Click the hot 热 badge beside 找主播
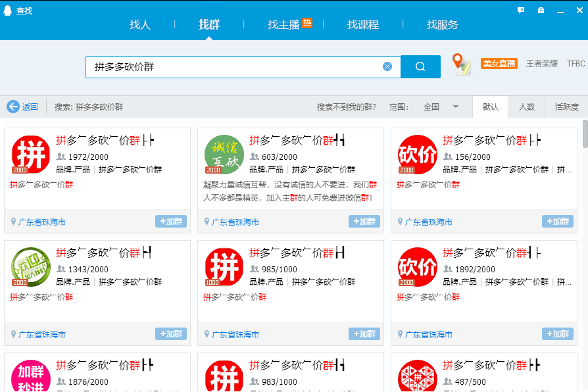 [x=307, y=23]
